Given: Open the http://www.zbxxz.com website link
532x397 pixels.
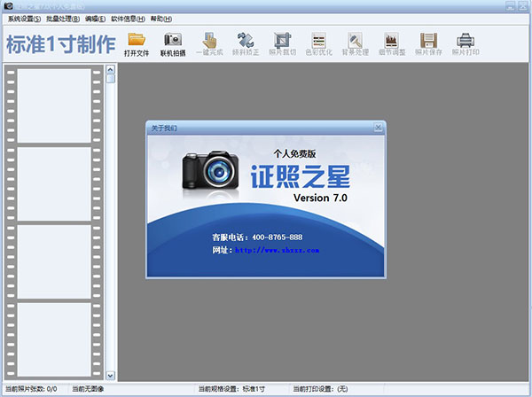Looking at the screenshot, I should (x=277, y=250).
